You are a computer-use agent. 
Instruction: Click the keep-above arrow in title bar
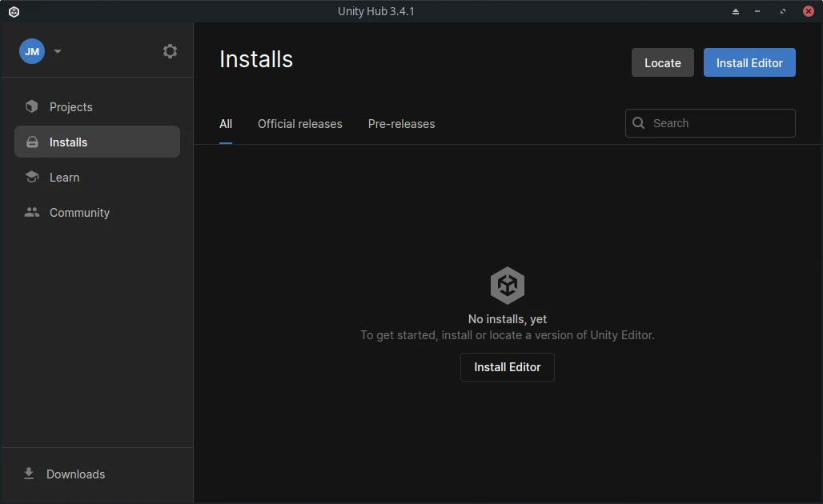click(x=736, y=11)
